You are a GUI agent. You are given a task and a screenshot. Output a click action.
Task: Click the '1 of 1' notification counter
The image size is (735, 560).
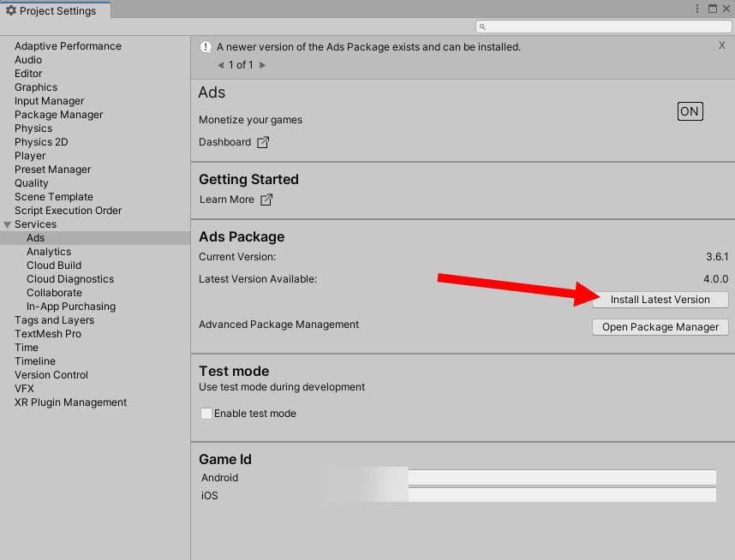tap(241, 65)
